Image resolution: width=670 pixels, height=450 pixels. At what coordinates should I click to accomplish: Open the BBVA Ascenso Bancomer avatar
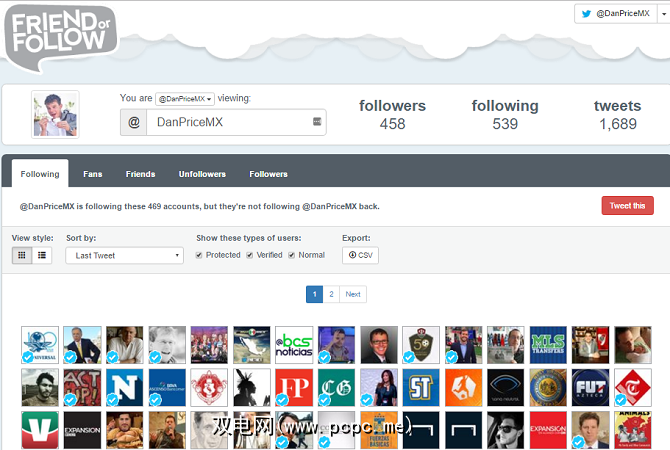pos(167,388)
